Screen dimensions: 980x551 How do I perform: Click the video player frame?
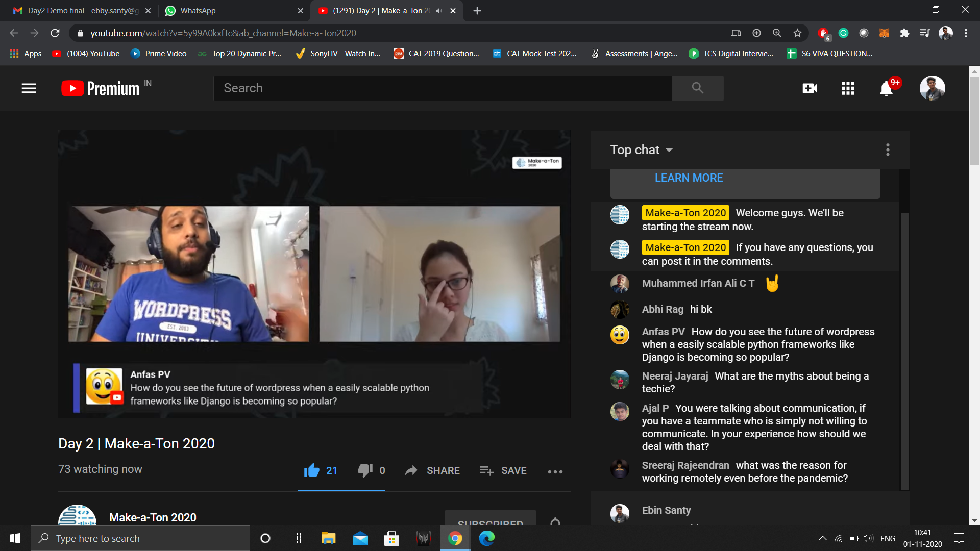314,273
